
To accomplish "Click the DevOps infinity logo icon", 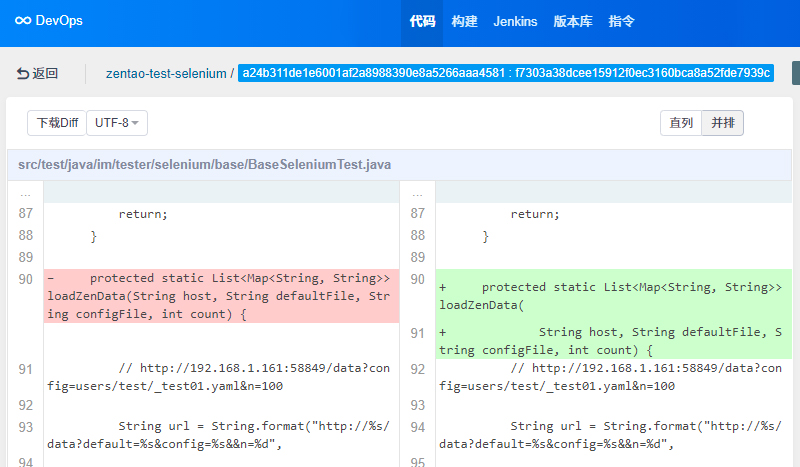I will click(x=22, y=22).
